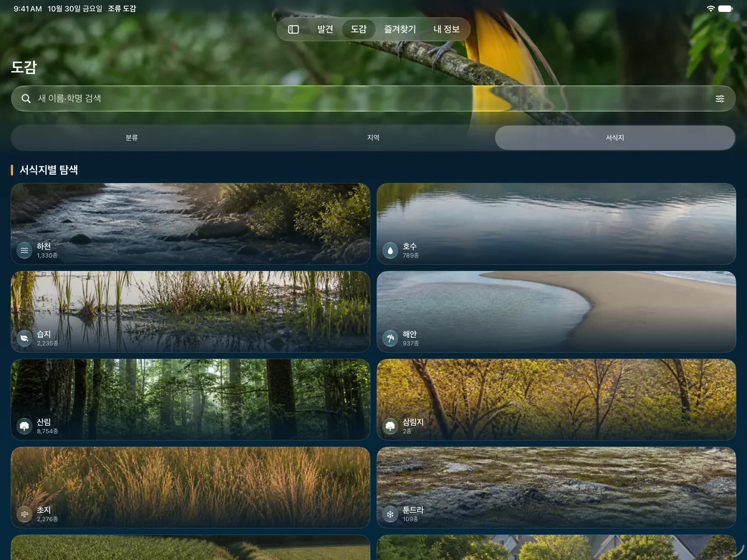747x560 pixels.
Task: Open the 발견 tab
Action: coord(325,29)
